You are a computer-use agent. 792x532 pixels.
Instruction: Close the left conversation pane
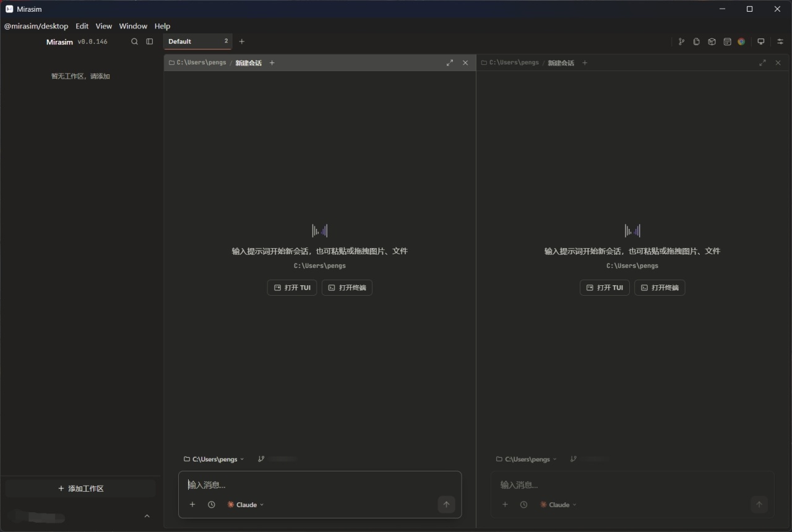pyautogui.click(x=465, y=62)
